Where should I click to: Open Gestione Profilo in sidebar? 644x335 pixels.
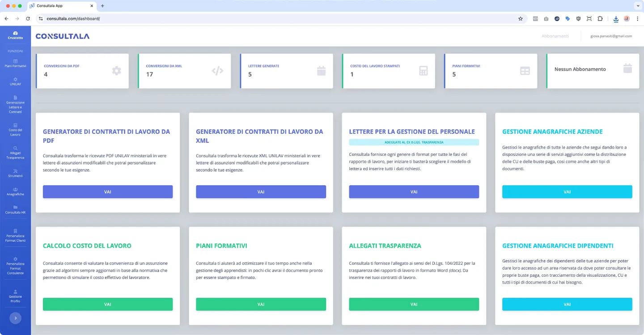(15, 296)
